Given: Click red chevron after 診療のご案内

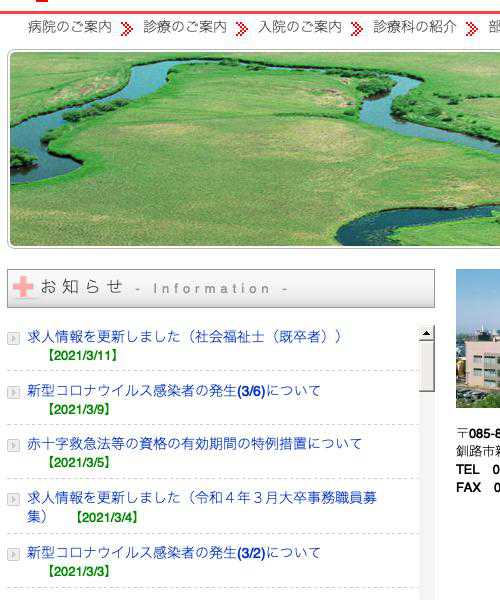Looking at the screenshot, I should point(241,29).
